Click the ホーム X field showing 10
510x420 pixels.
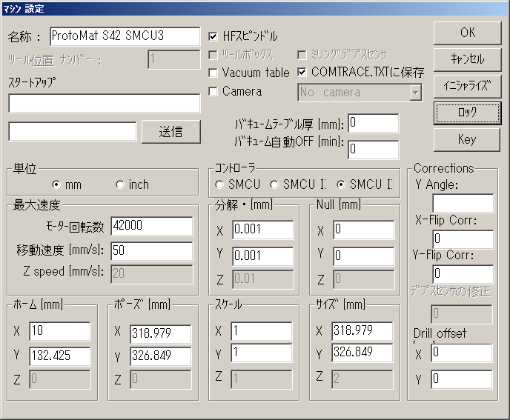60,331
